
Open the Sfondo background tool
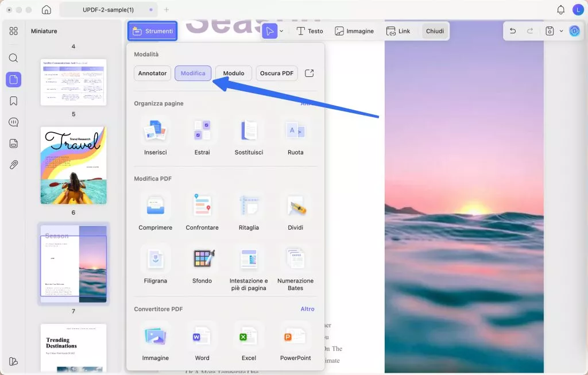(x=202, y=265)
